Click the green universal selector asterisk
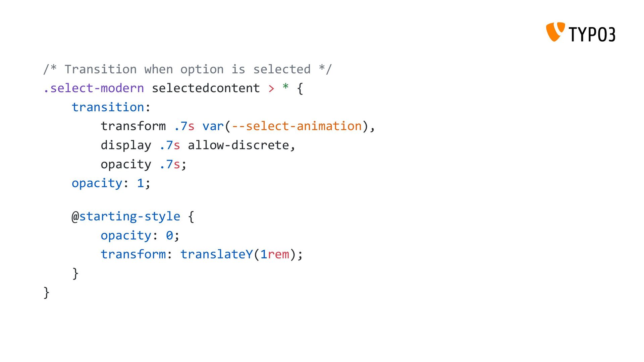The width and height of the screenshot is (644, 362). 285,87
